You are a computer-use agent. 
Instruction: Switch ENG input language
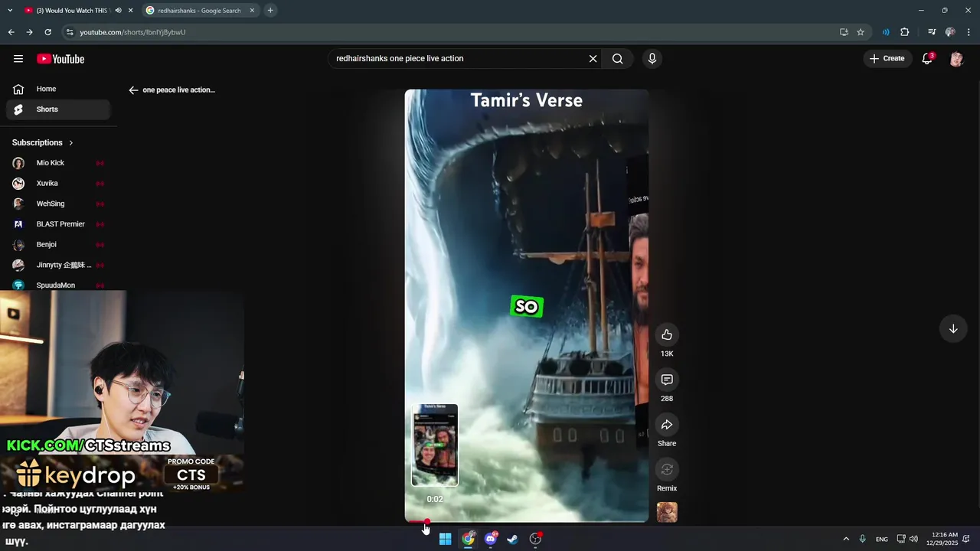(x=882, y=539)
